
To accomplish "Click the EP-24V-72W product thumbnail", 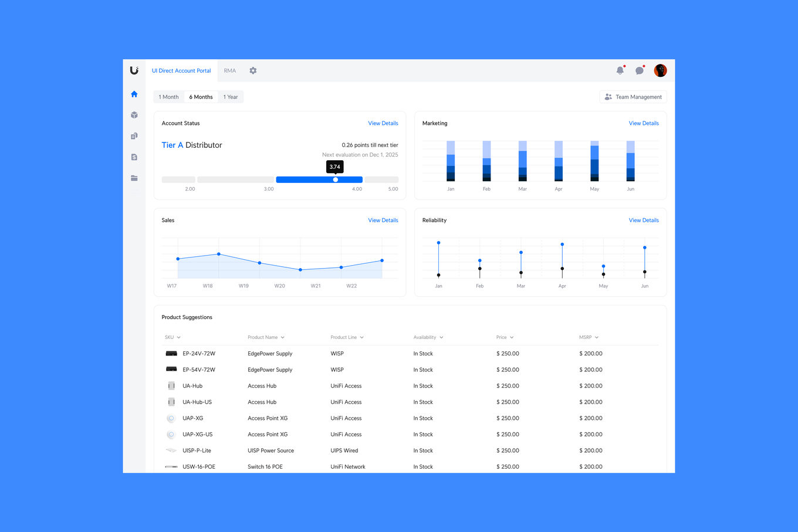I will (171, 354).
